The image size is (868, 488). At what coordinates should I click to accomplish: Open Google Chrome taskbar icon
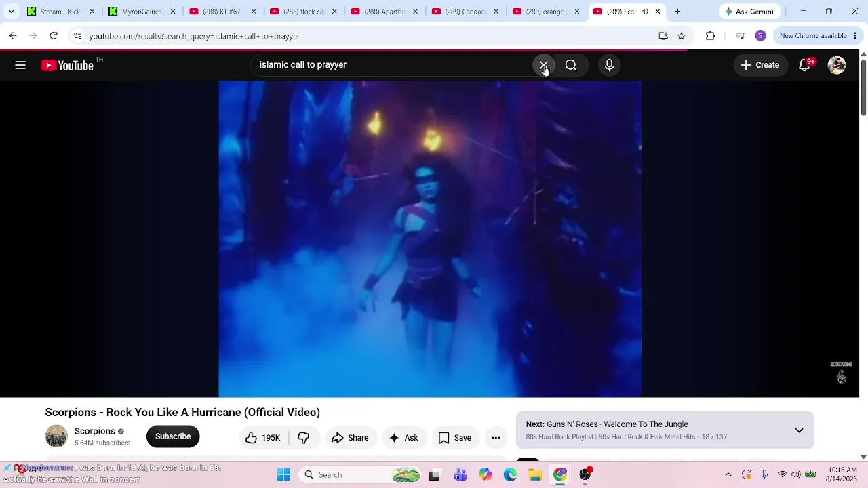pyautogui.click(x=560, y=475)
